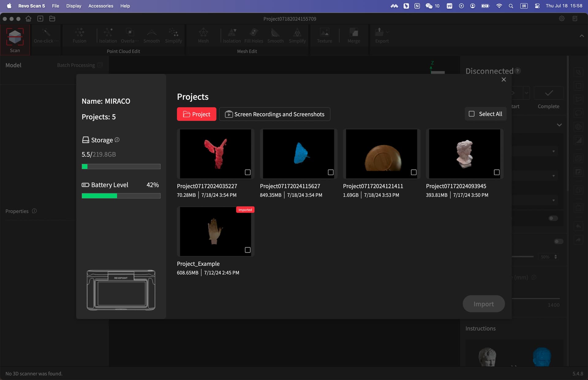Tick checkbox on Project07172024035227 thumbnail
Image resolution: width=588 pixels, height=380 pixels.
(248, 172)
